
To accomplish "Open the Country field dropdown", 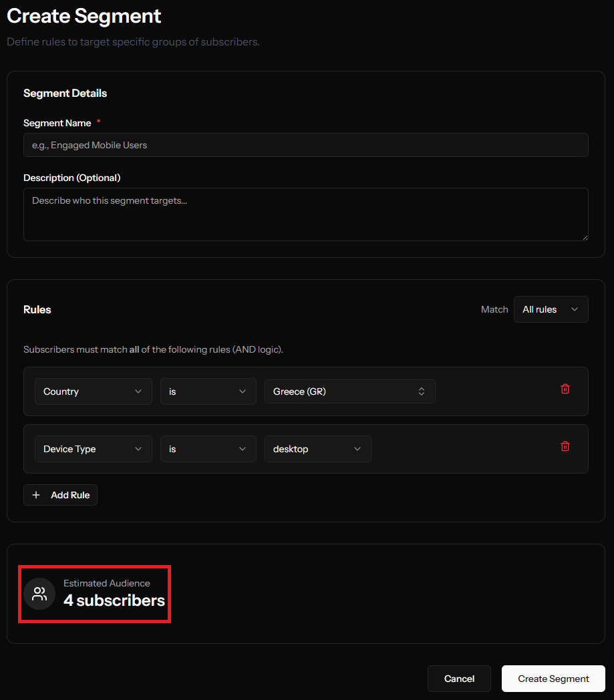I will (x=93, y=391).
